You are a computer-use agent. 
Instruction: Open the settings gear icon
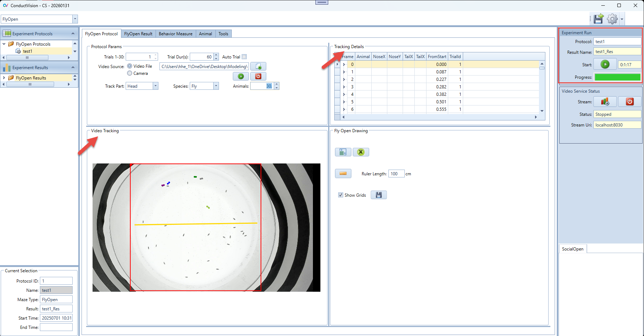point(612,19)
